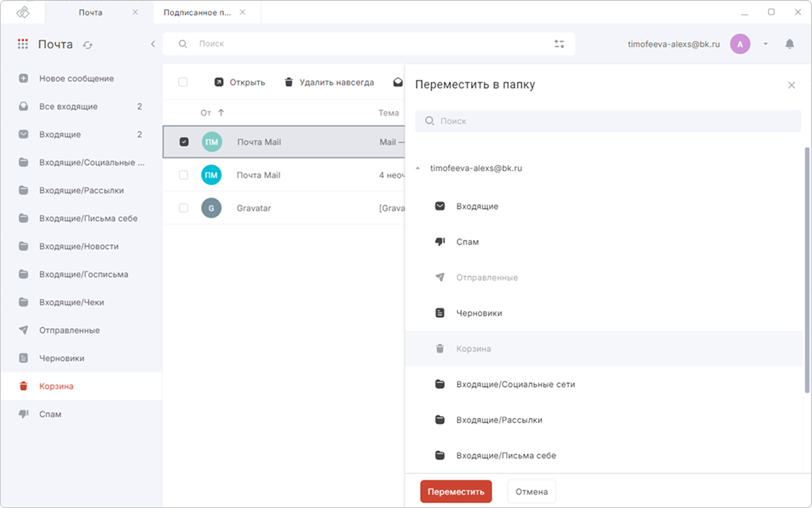Open account dropdown arrow next to avatar
Image resolution: width=812 pixels, height=508 pixels.
(x=765, y=44)
